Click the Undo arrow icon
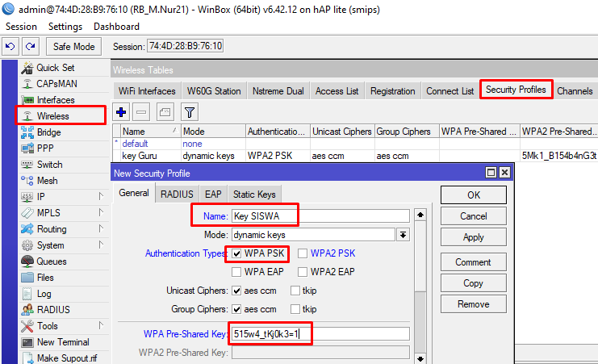This screenshot has width=598, height=364. (x=10, y=47)
